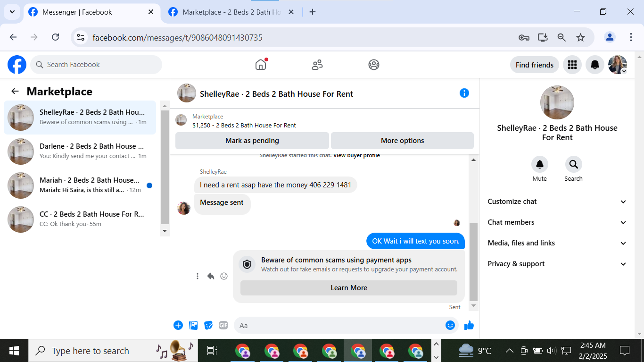644x362 pixels.
Task: Open the Windows notification center
Action: (x=625, y=351)
